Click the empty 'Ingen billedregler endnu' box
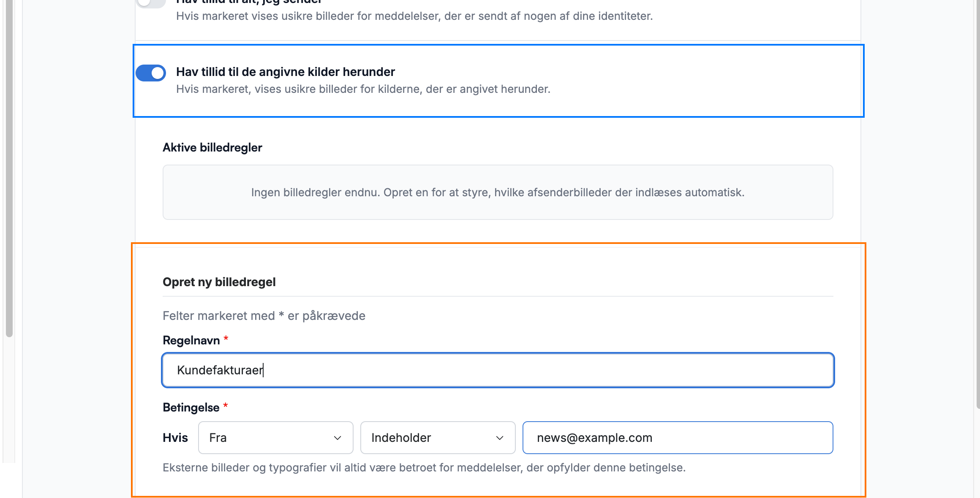Image resolution: width=980 pixels, height=498 pixels. coord(498,192)
